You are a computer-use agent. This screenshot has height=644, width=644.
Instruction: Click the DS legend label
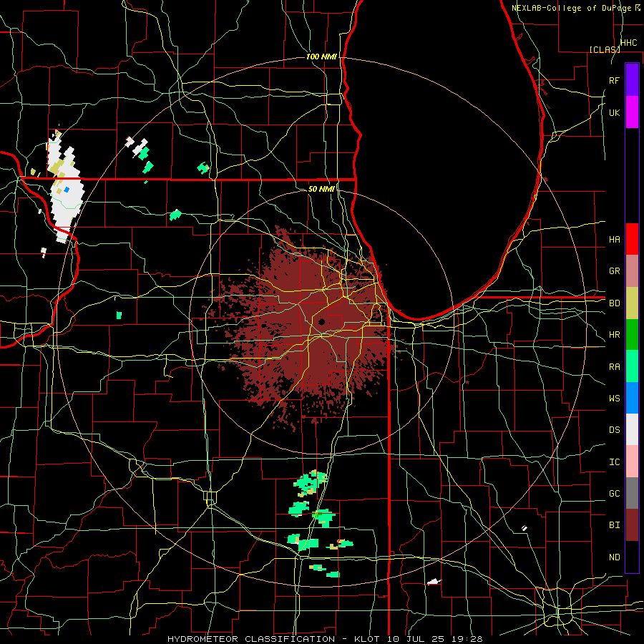[614, 430]
